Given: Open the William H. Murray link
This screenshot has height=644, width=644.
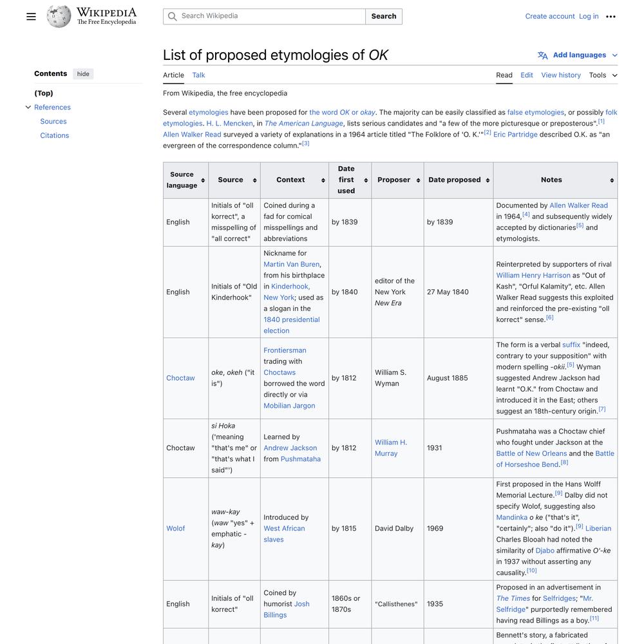Looking at the screenshot, I should point(391,448).
